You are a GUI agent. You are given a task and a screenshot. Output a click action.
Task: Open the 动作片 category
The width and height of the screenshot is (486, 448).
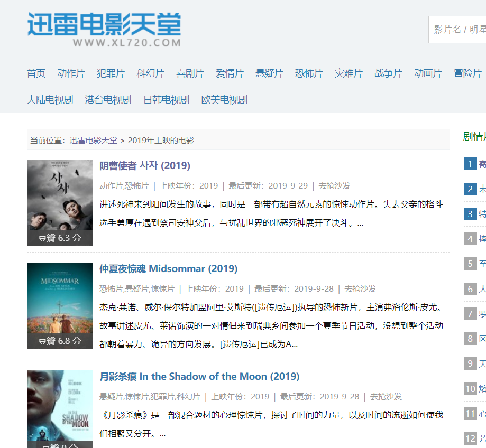point(71,73)
